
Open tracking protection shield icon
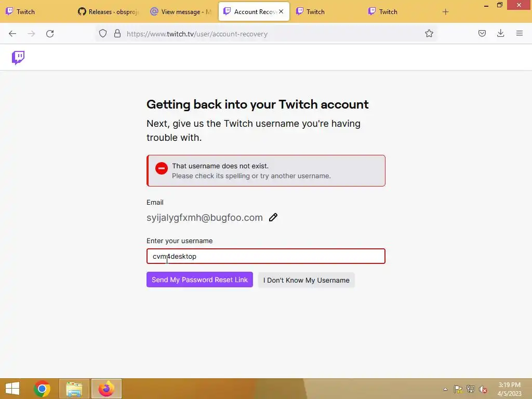pyautogui.click(x=103, y=34)
